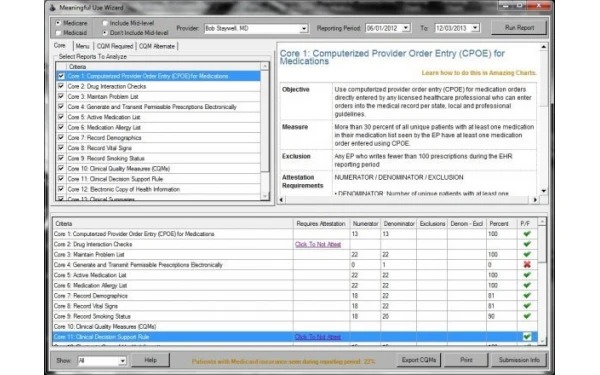Image resolution: width=600 pixels, height=375 pixels.
Task: Open the Reporting Period start date picker
Action: tap(406, 28)
